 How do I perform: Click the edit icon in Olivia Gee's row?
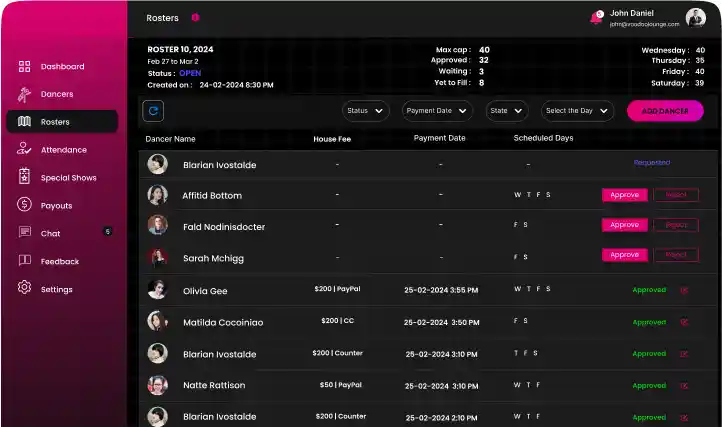point(684,290)
